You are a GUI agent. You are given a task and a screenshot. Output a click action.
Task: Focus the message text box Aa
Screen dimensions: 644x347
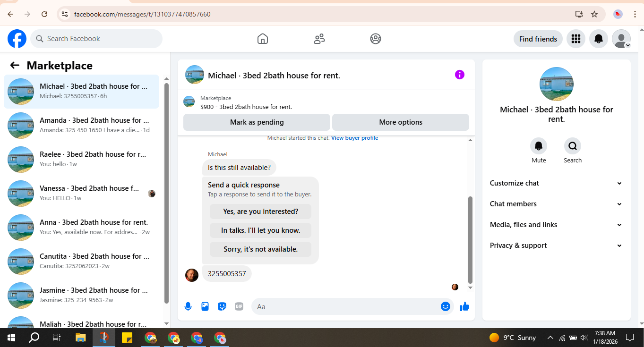[347, 306]
